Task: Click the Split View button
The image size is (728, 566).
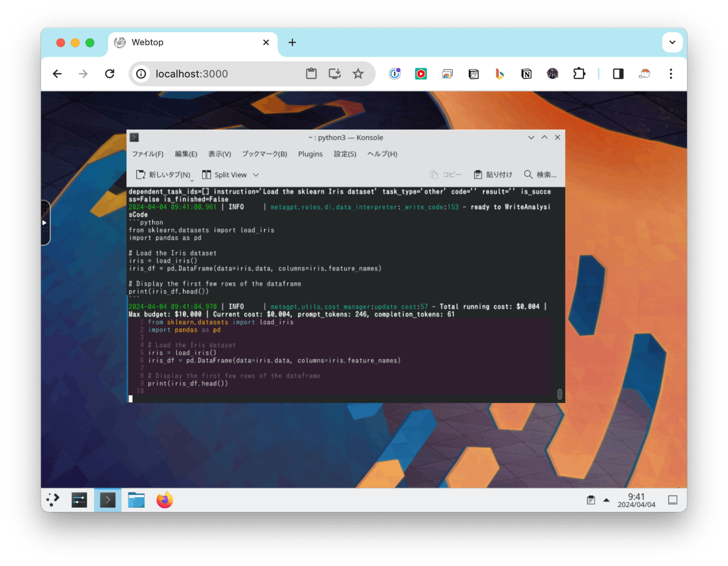Action: pyautogui.click(x=225, y=175)
